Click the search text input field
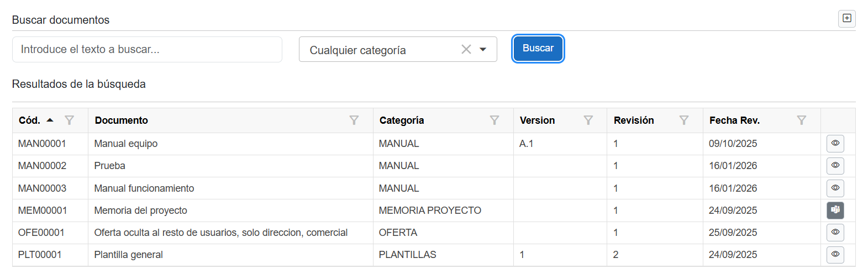868x279 pixels. point(147,50)
